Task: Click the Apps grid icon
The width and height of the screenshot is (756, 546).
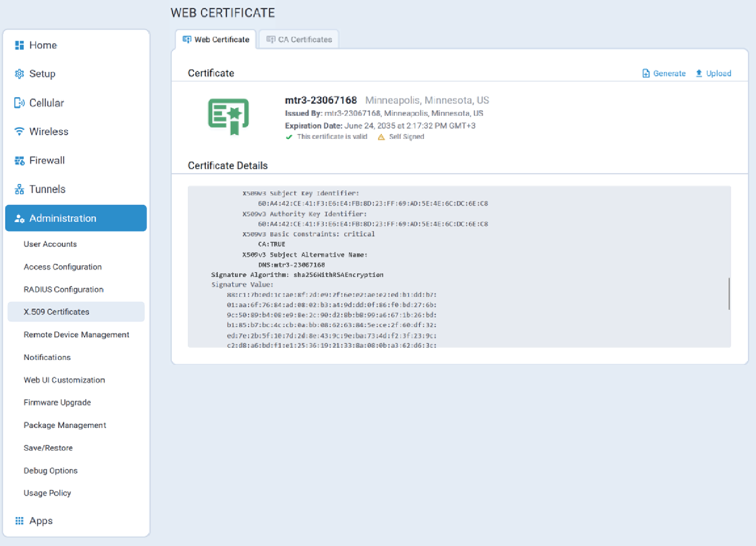Action: point(19,521)
